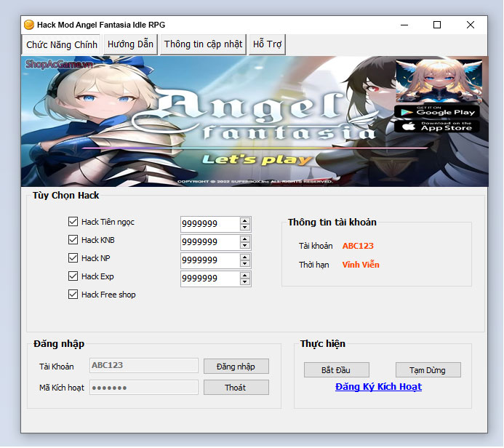The image size is (504, 448).
Task: Click the Bắt Đầu button
Action: tap(337, 370)
